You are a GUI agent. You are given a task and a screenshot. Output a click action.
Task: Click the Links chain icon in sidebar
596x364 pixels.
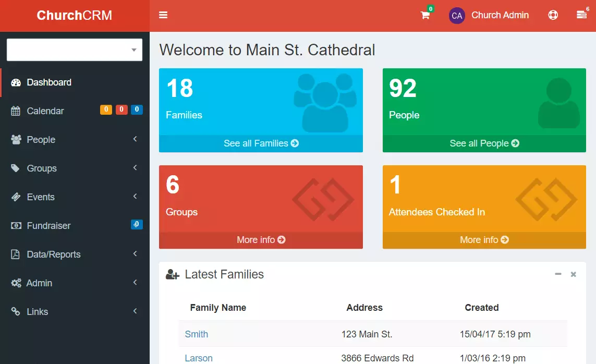(x=15, y=311)
